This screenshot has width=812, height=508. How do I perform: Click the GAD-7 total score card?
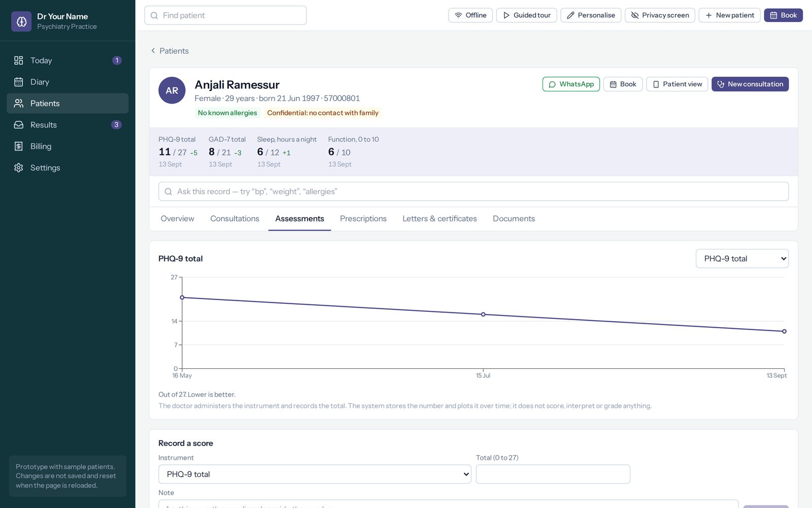coord(227,152)
